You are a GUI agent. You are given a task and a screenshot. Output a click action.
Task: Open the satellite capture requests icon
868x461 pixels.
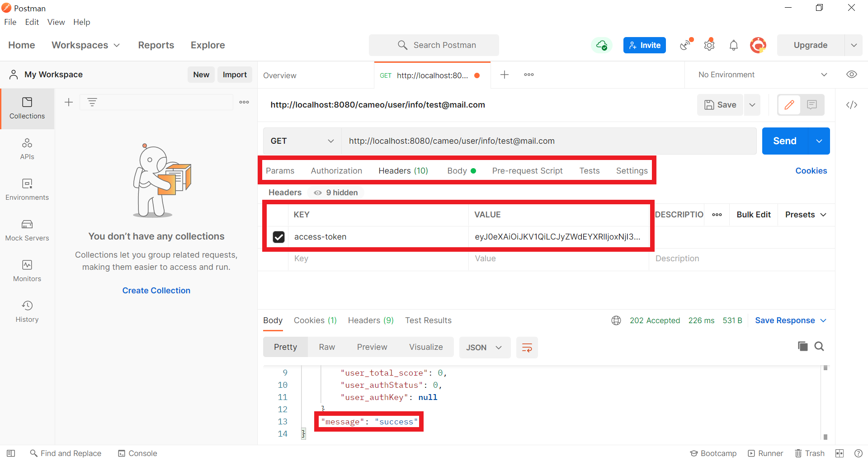pyautogui.click(x=686, y=44)
